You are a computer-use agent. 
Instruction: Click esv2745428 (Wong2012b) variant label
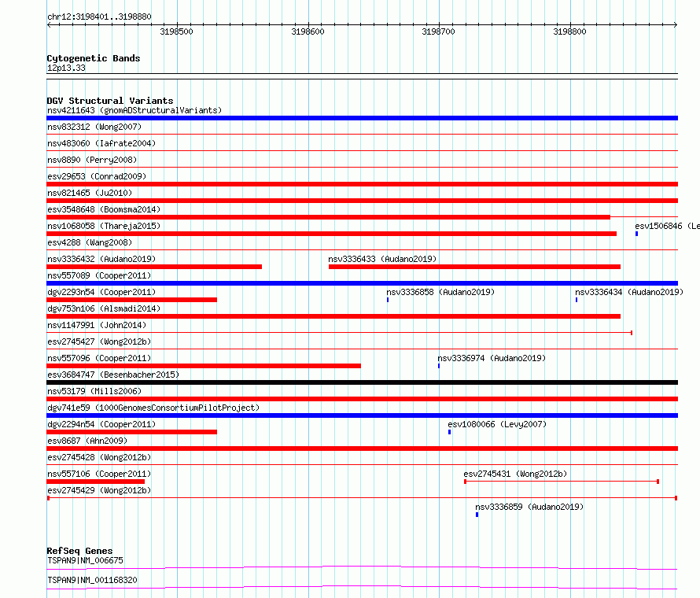99,457
